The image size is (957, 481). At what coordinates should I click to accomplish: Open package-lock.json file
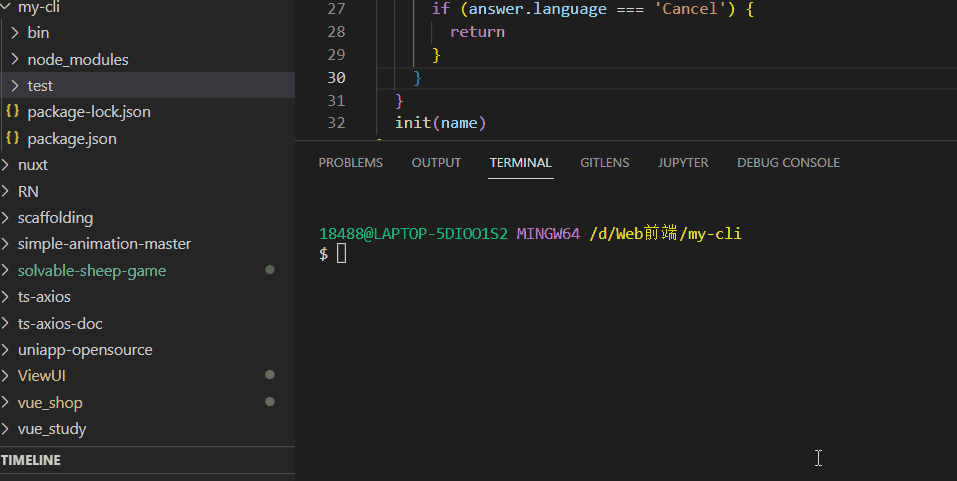tap(147, 112)
